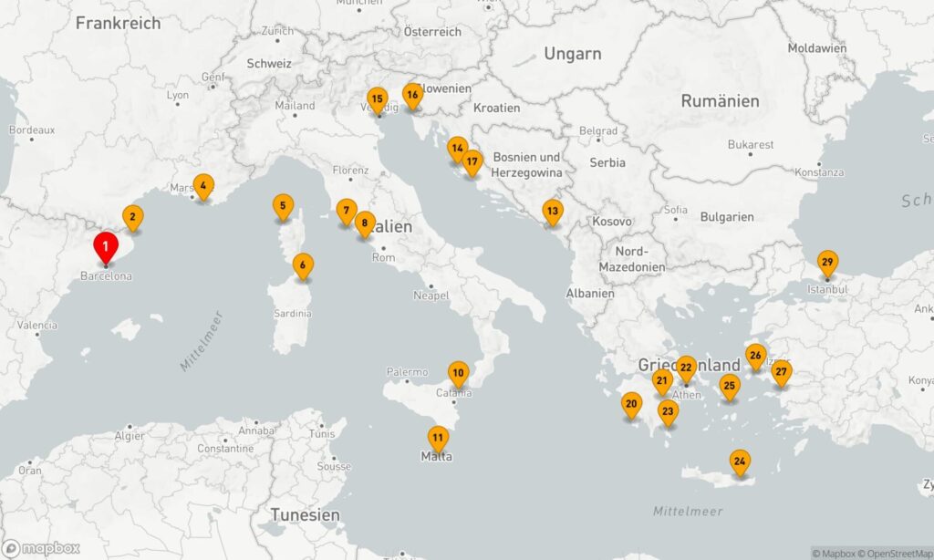Click marker 8 near Rome's coast
Viewport: 934px width, 560px height.
pos(364,222)
